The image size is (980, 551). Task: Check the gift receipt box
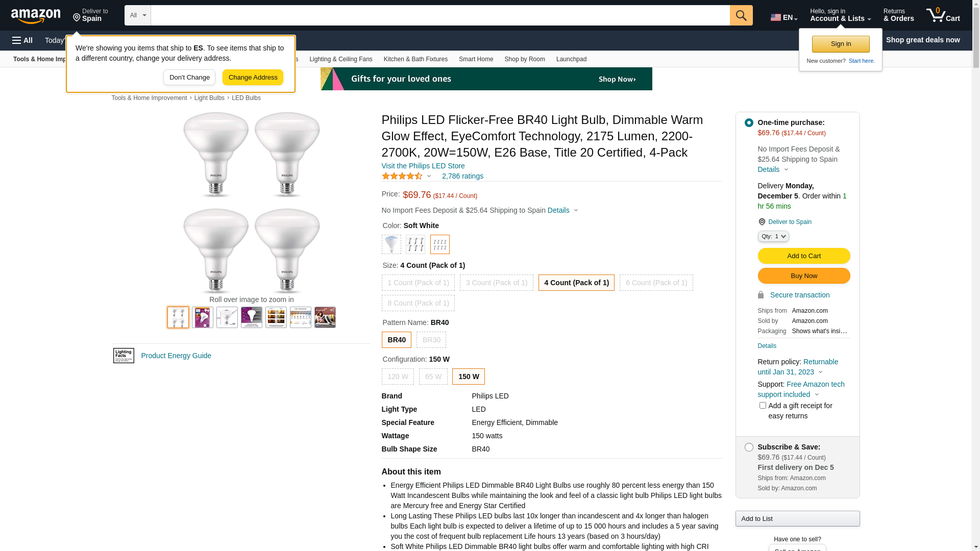tap(763, 406)
